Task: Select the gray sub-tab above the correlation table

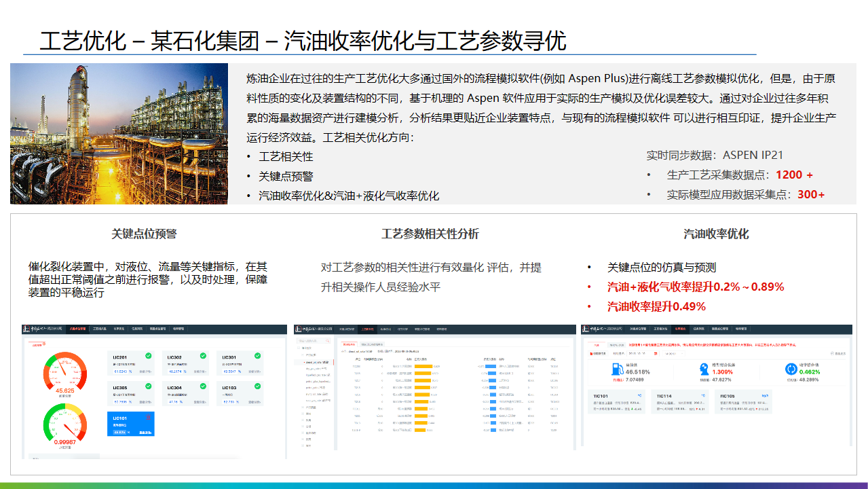Action: click(x=372, y=344)
